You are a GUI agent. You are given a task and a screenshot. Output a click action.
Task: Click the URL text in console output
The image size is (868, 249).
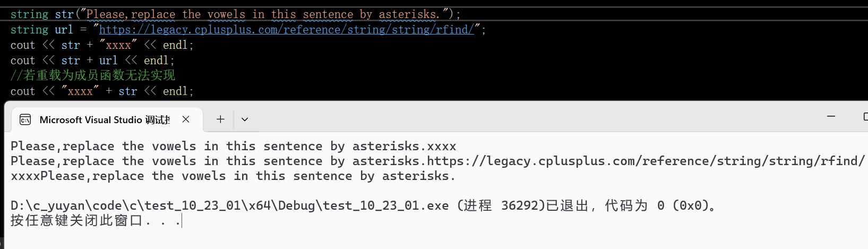click(646, 161)
